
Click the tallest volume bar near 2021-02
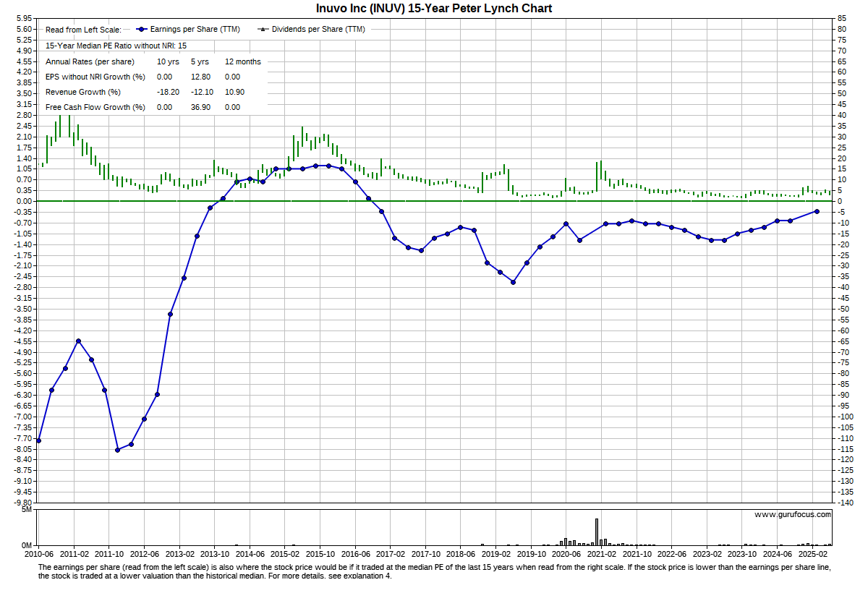[x=597, y=532]
